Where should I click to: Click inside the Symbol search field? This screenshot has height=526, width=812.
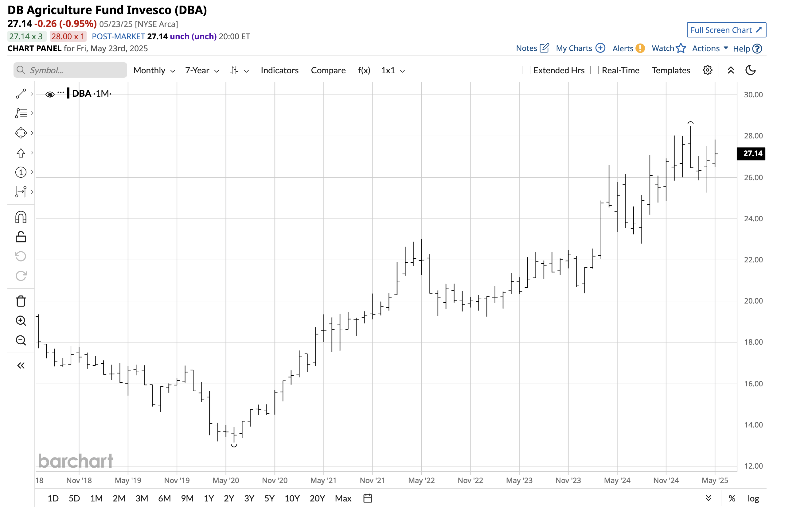click(70, 70)
